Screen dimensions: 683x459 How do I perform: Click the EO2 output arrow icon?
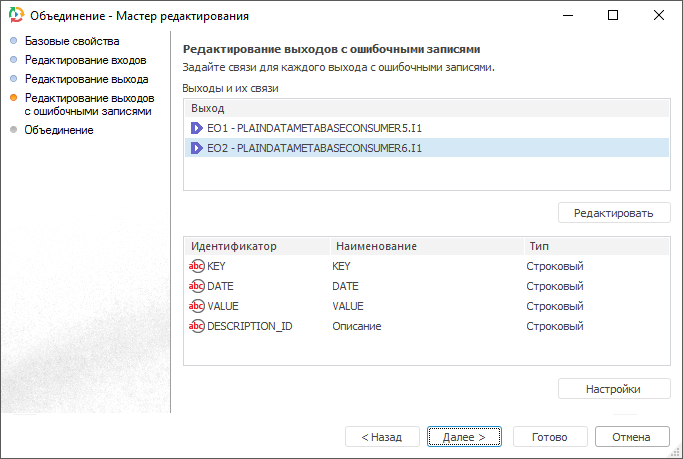(196, 148)
